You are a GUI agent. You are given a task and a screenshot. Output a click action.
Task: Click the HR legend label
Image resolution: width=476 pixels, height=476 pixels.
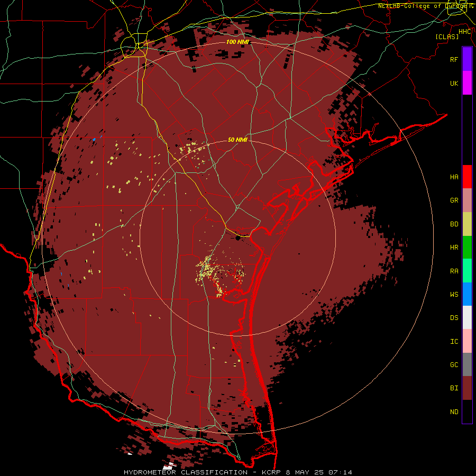pos(454,248)
